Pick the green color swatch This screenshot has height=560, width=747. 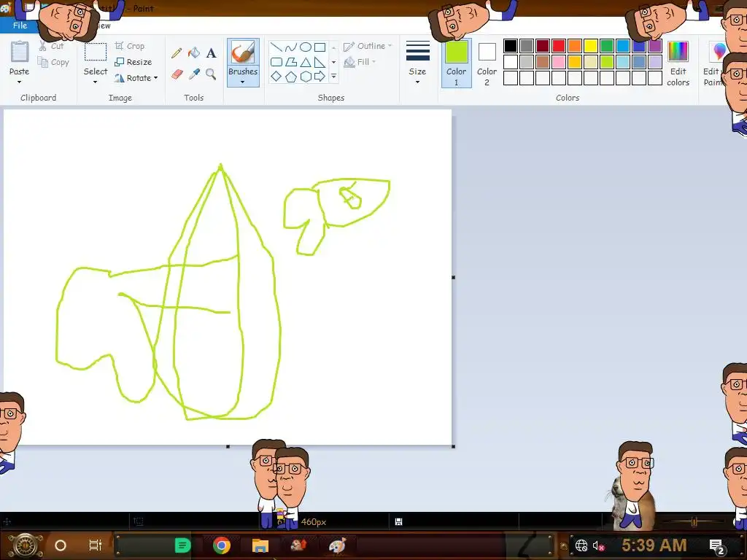click(x=606, y=46)
